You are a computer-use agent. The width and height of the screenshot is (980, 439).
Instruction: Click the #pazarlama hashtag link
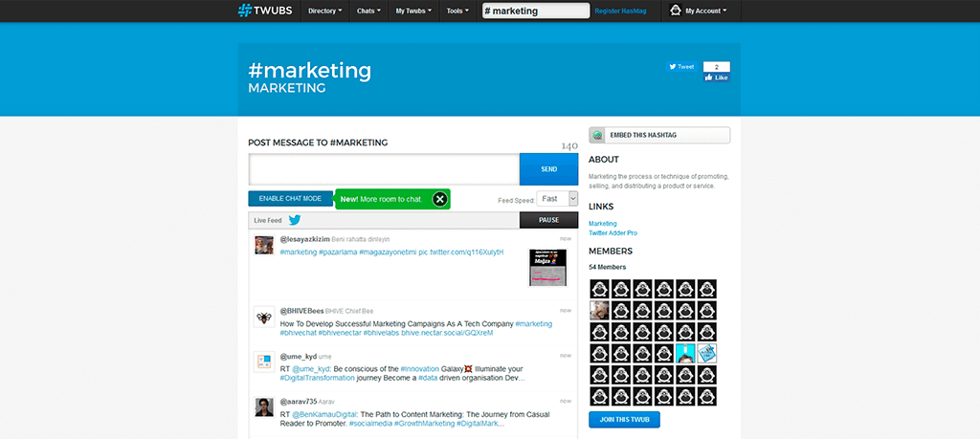point(338,252)
